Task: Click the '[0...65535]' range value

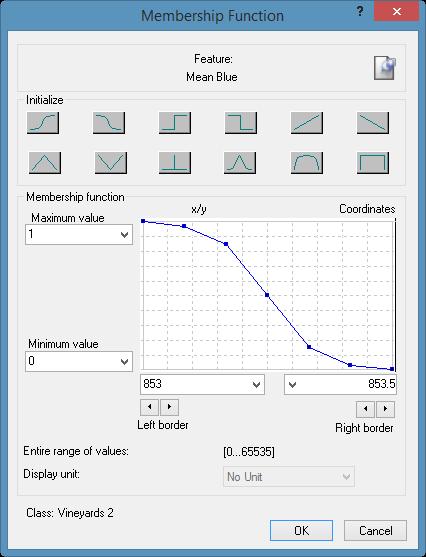Action: click(x=249, y=452)
